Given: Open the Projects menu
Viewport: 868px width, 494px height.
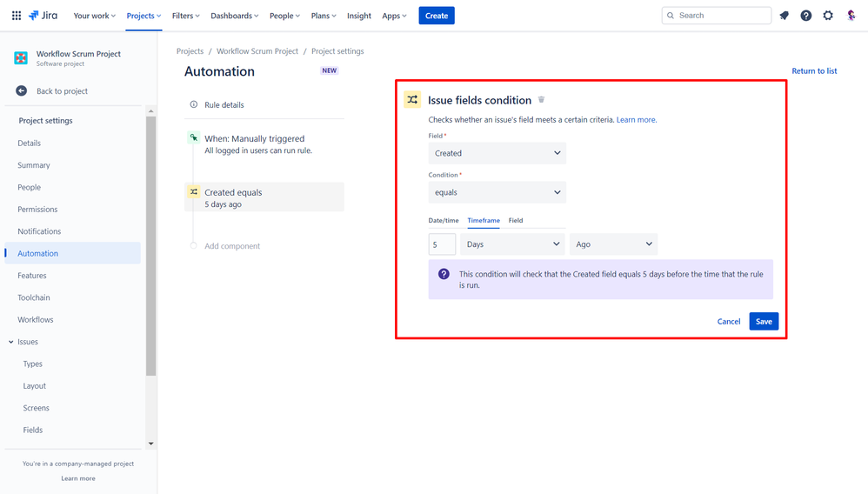Looking at the screenshot, I should 144,16.
